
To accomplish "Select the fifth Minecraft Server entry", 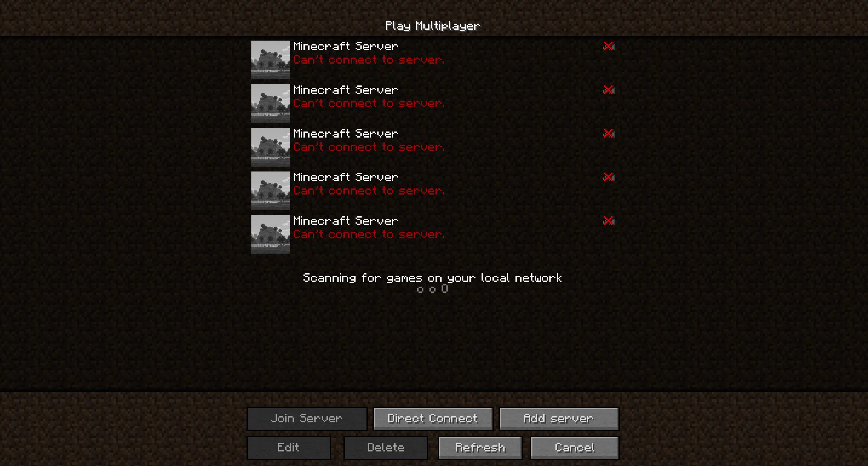I will pyautogui.click(x=433, y=233).
